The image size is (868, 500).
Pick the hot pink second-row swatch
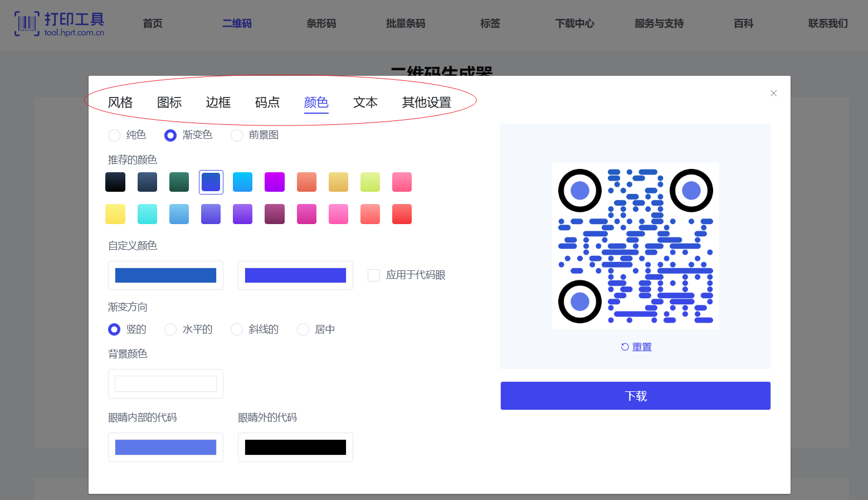coord(338,214)
